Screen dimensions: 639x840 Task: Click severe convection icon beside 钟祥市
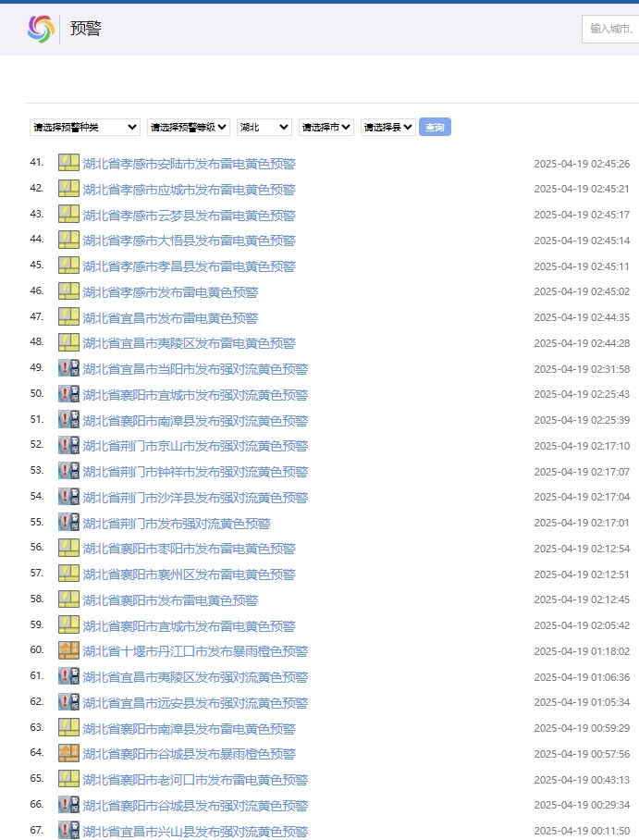tap(68, 472)
